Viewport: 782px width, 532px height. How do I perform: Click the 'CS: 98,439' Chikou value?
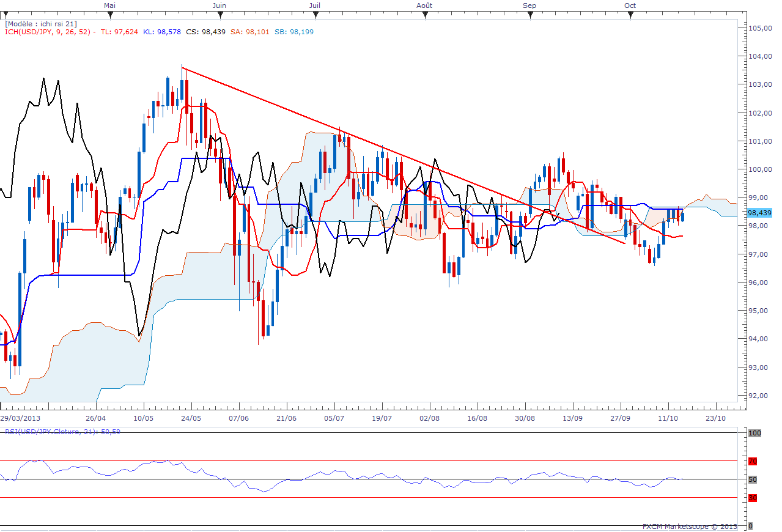205,31
